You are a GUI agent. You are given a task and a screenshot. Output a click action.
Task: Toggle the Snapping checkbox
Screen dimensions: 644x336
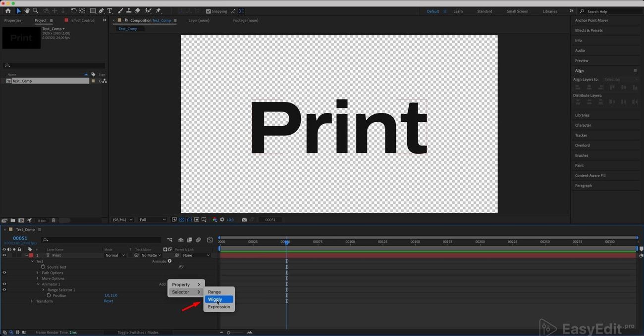pos(208,11)
